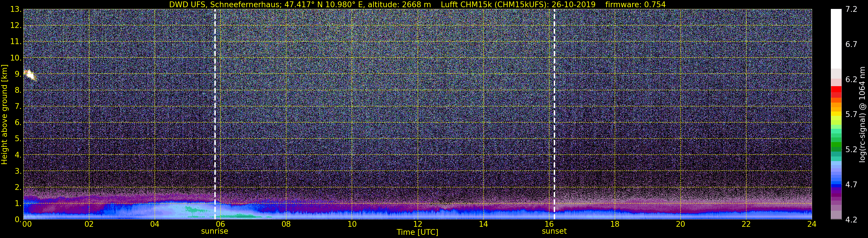Click the height tick label '9.'
Screen dimensions: 868x238
18,74
